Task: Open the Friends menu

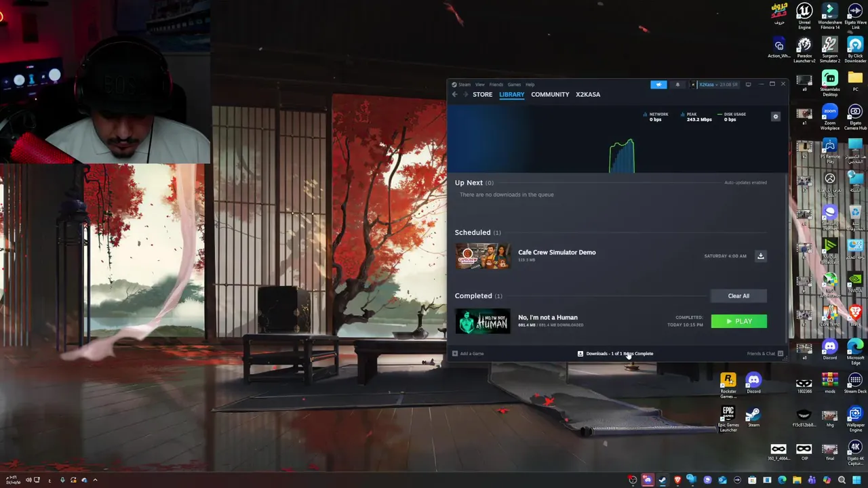Action: (x=496, y=85)
